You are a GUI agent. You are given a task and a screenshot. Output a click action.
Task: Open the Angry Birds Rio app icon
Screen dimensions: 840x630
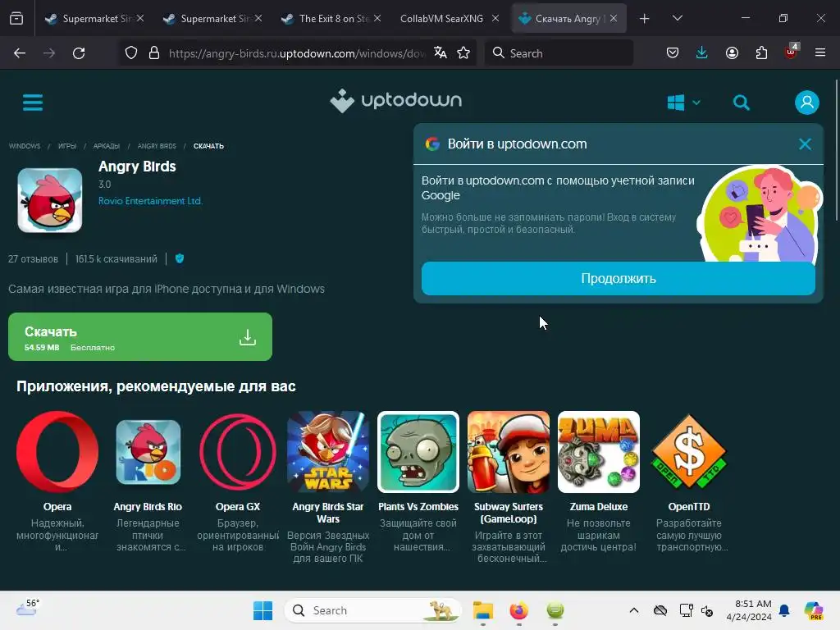(148, 452)
